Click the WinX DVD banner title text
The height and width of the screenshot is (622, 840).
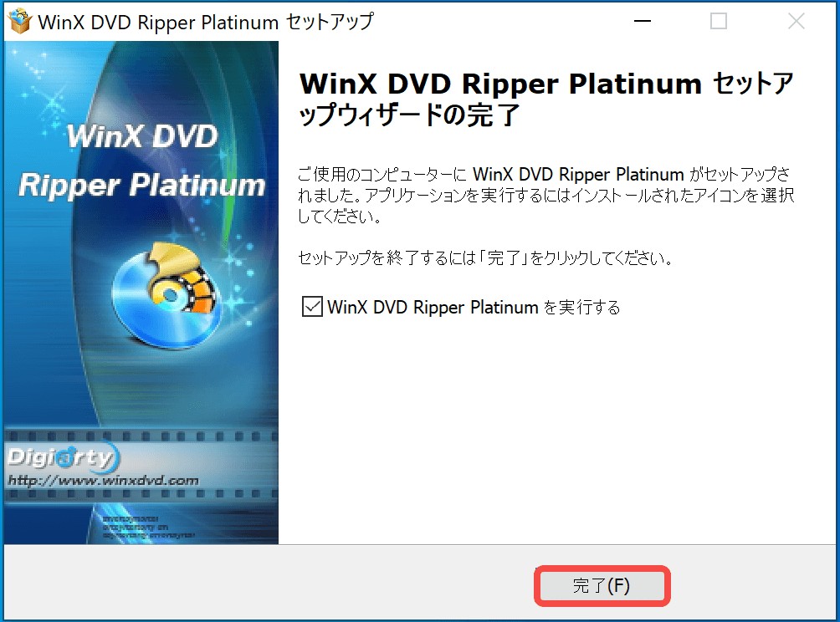(142, 136)
